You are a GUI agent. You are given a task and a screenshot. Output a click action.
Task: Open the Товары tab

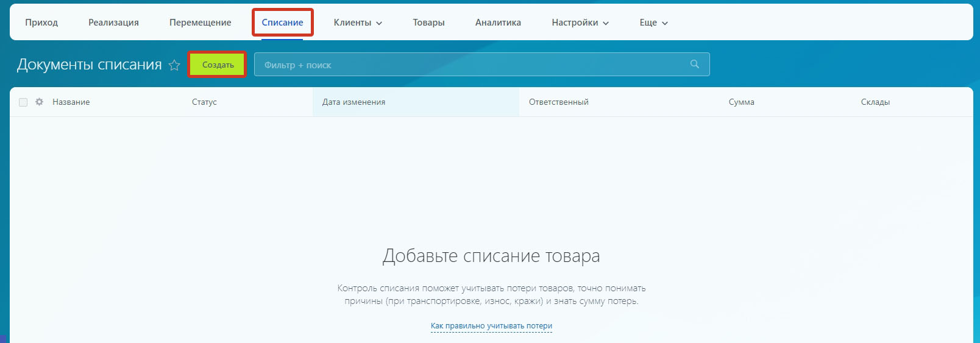click(x=428, y=23)
